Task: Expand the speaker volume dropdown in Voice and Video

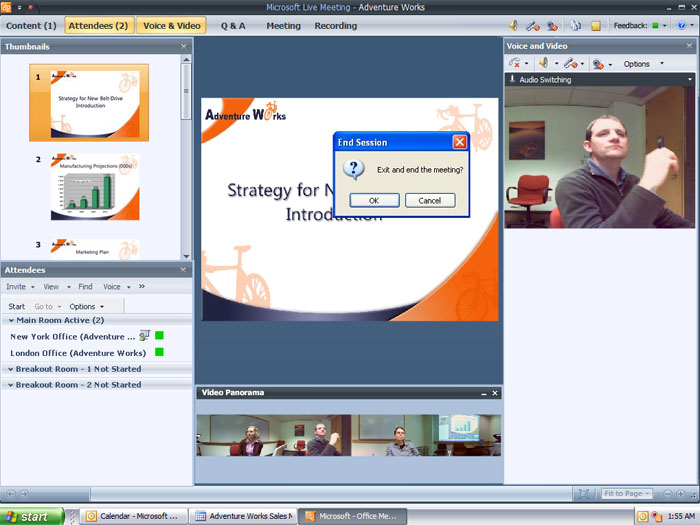Action: [x=556, y=64]
